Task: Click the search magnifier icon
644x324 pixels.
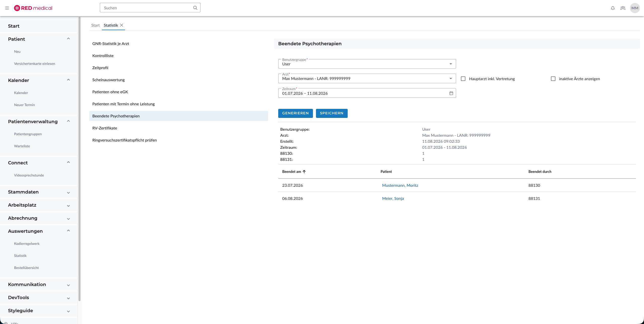Action: tap(195, 8)
